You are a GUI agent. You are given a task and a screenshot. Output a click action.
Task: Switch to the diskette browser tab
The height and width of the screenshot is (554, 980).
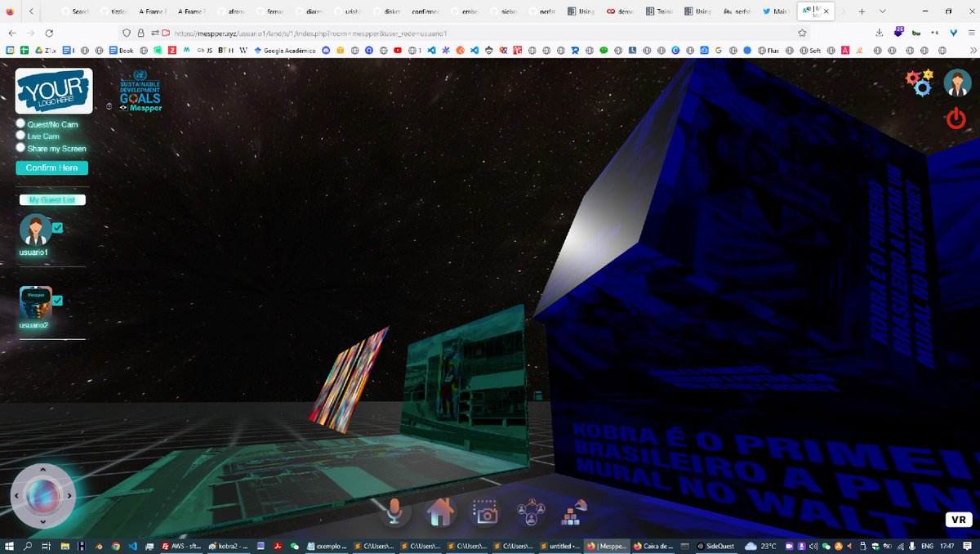coord(387,11)
